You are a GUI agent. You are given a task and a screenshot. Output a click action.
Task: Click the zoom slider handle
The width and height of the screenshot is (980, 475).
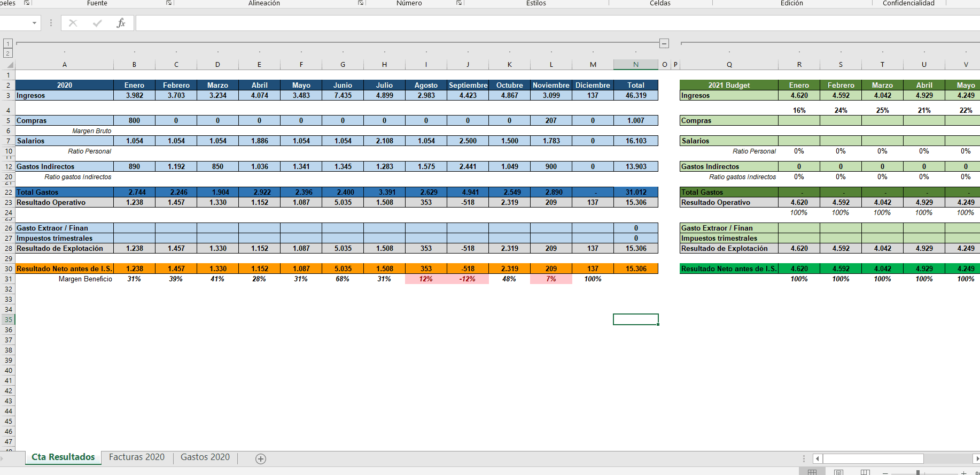coord(918,473)
